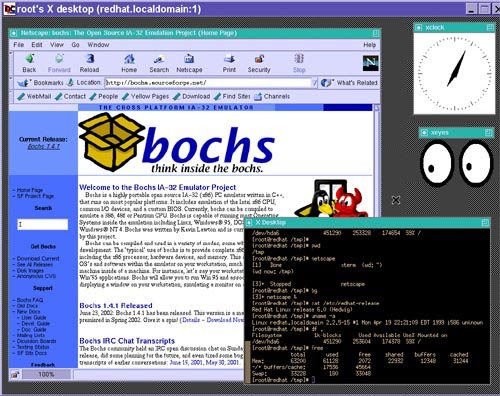Click Bochs IRC Chat Transcripts heading
This screenshot has height=396, width=500.
point(127,341)
